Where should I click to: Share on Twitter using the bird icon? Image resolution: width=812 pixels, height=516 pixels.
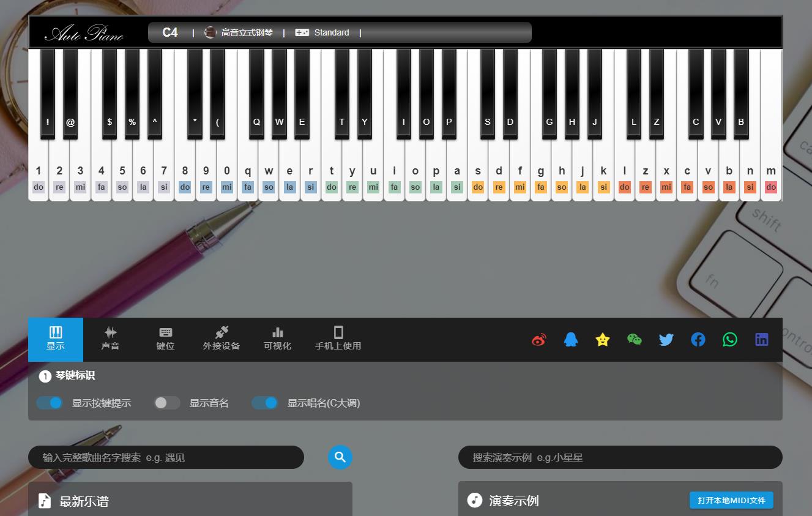666,340
